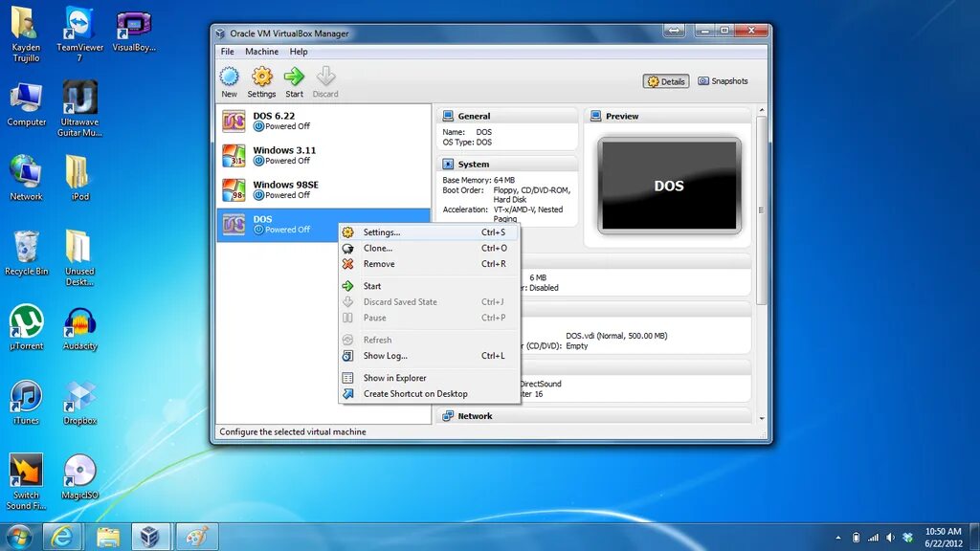The image size is (980, 551).
Task: Click the volume speaker tray icon
Action: 891,538
